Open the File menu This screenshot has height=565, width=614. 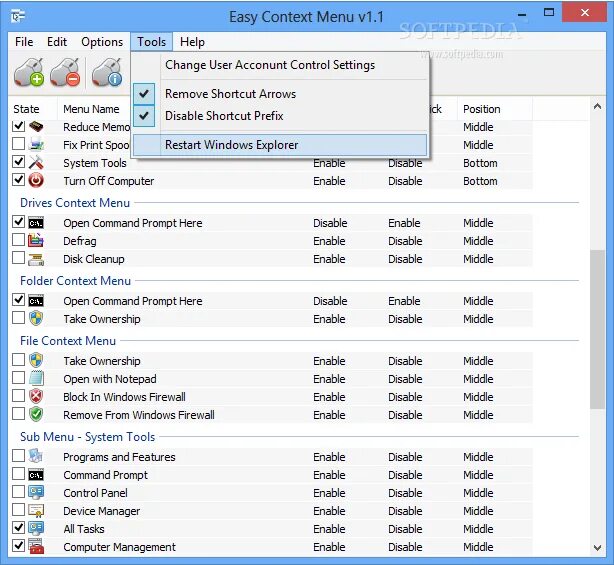point(24,42)
